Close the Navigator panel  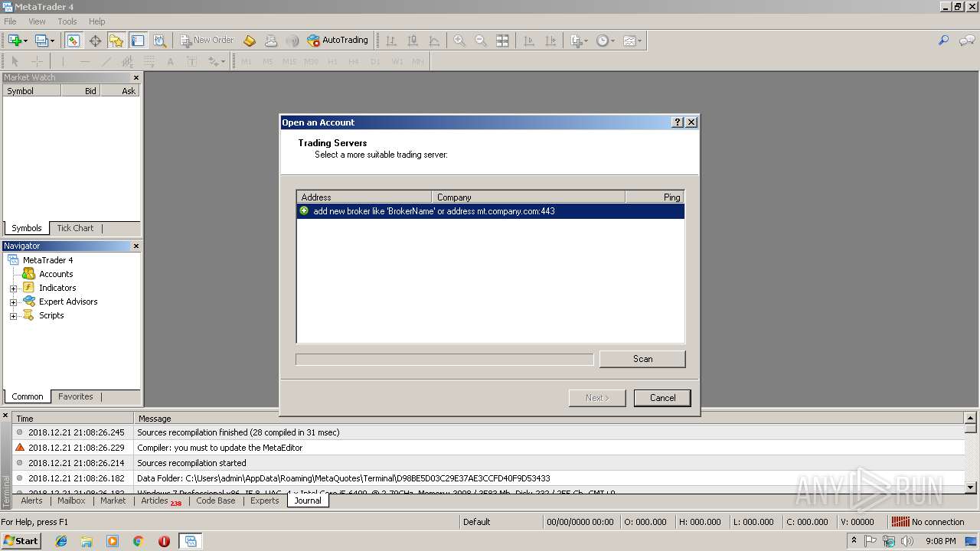136,246
